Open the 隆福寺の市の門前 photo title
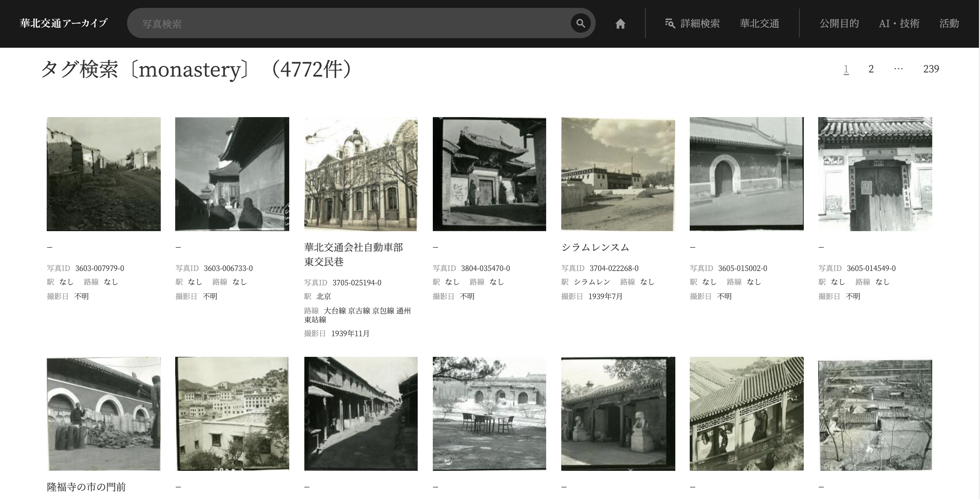Viewport: 980px width, 499px height. pyautogui.click(x=86, y=487)
